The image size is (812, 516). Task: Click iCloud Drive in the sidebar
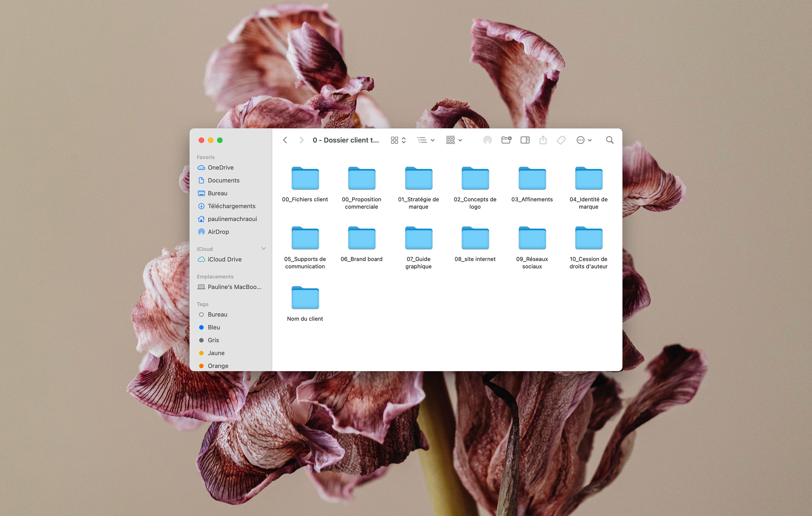click(x=224, y=259)
